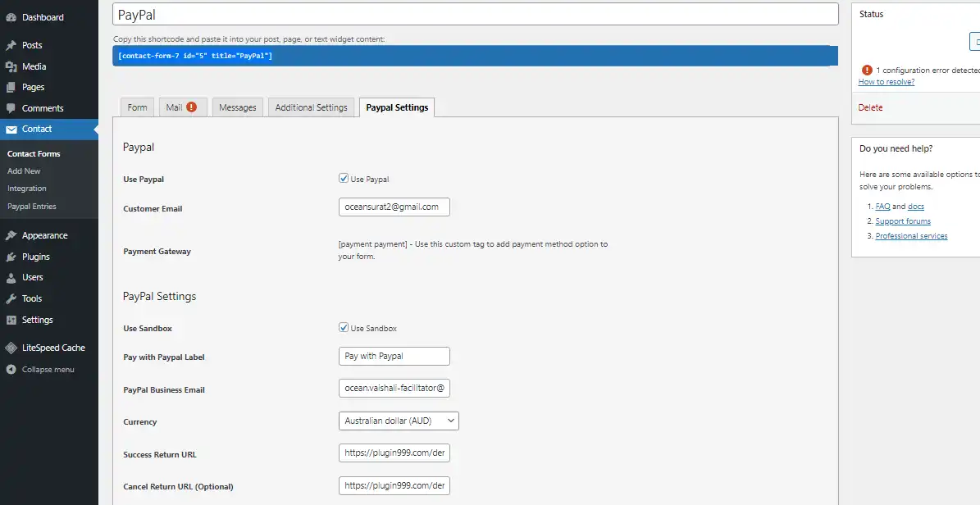This screenshot has width=980, height=505.
Task: Click the Plugins plug icon
Action: [11, 257]
